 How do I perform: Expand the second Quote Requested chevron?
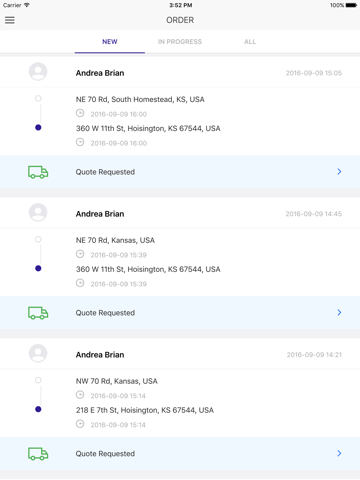(x=339, y=312)
